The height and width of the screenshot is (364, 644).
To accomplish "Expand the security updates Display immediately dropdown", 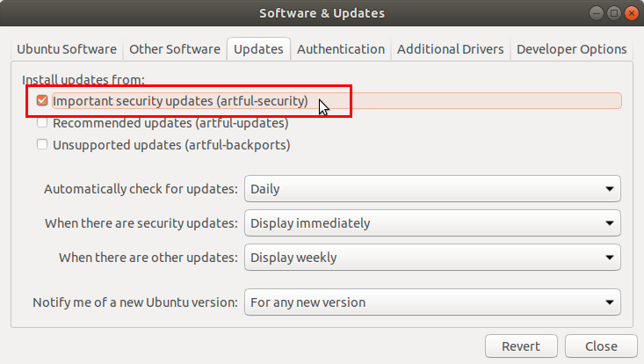I will point(432,223).
